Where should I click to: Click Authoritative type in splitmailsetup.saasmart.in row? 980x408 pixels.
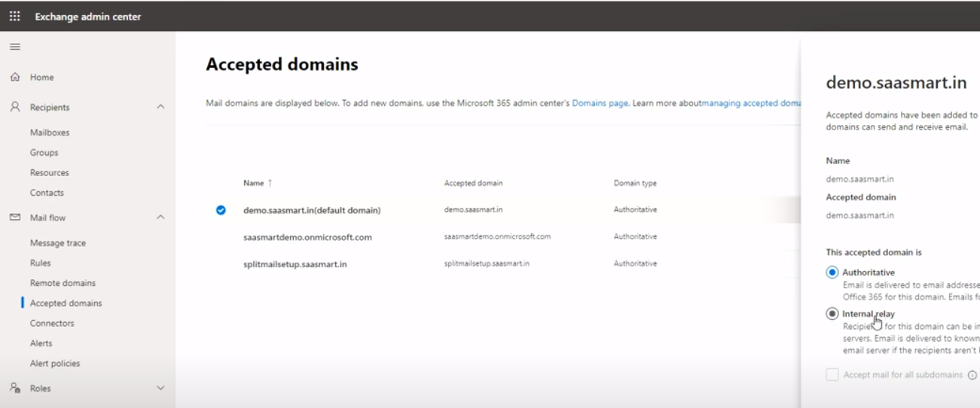pos(635,263)
